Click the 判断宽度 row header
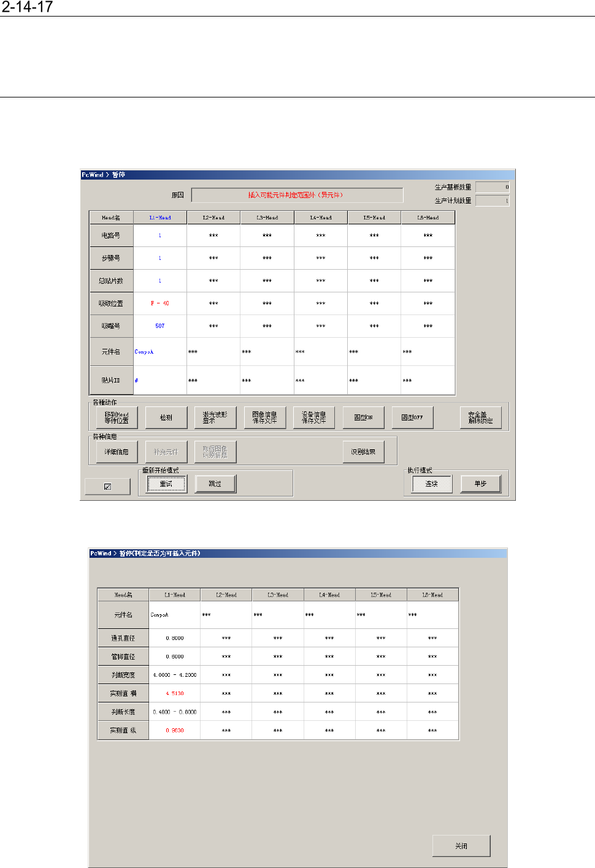The width and height of the screenshot is (595, 868). 123,675
